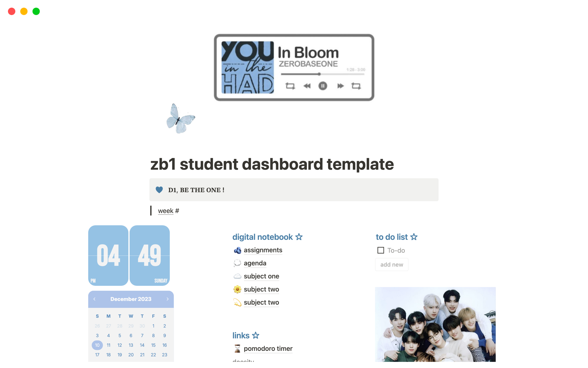Click add new to-do item button
Image resolution: width=588 pixels, height=368 pixels.
pyautogui.click(x=391, y=265)
